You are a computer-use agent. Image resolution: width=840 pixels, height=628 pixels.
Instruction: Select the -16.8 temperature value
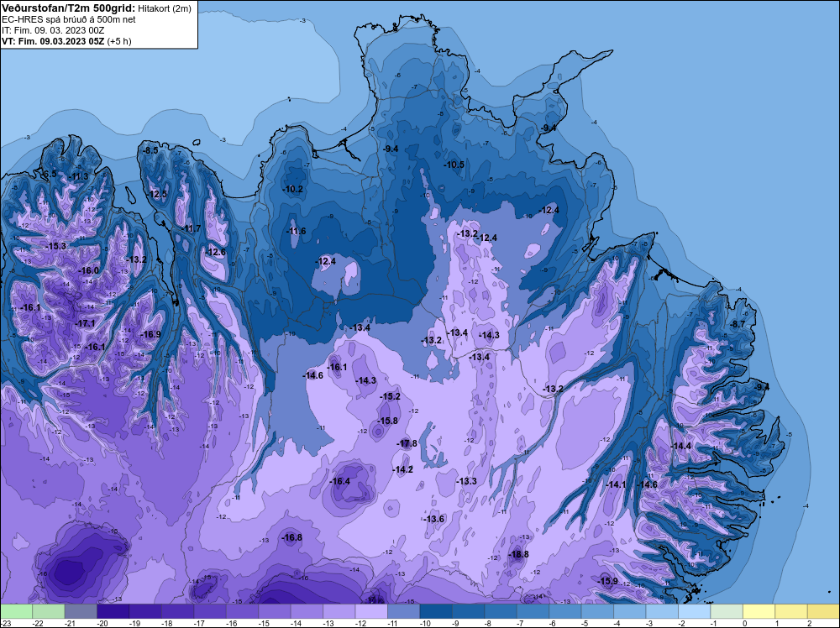pyautogui.click(x=292, y=537)
